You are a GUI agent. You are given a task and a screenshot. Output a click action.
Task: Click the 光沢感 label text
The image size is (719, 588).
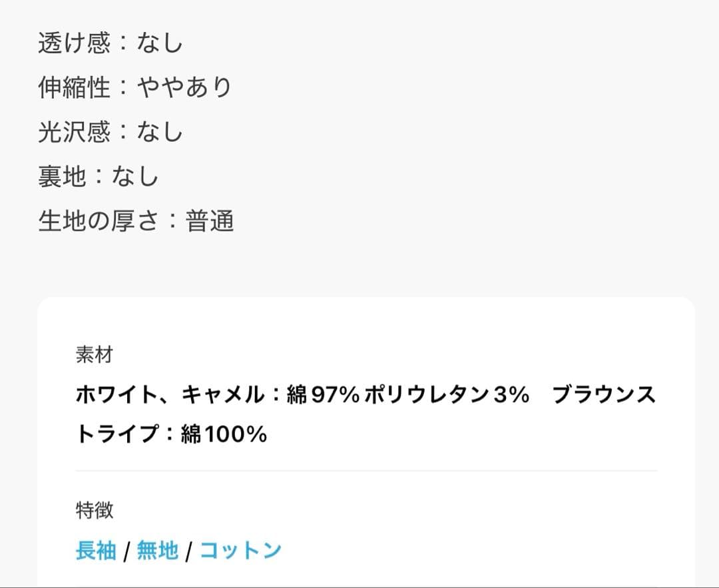coord(75,132)
